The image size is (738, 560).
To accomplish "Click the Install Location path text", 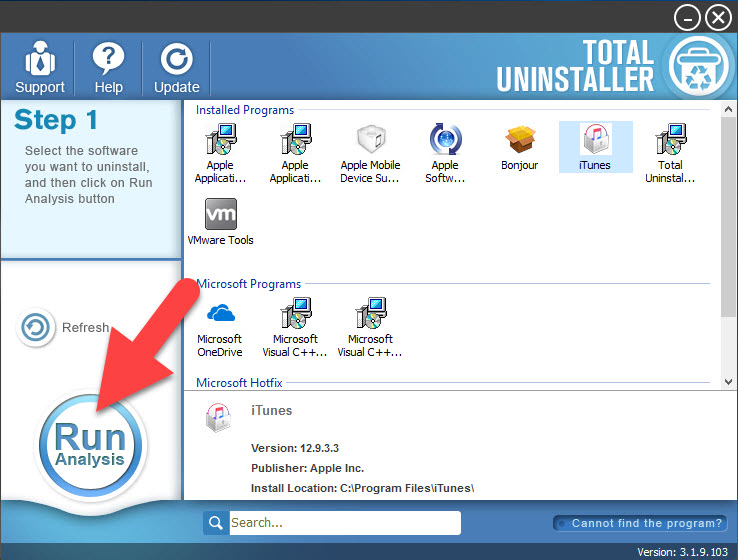I will [x=362, y=488].
